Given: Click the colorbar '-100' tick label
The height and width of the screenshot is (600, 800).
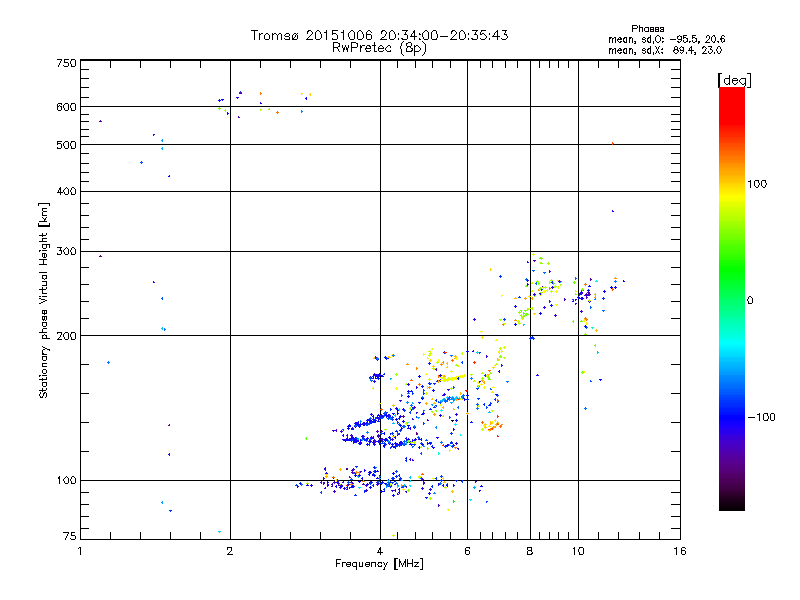Looking at the screenshot, I should pyautogui.click(x=762, y=417).
